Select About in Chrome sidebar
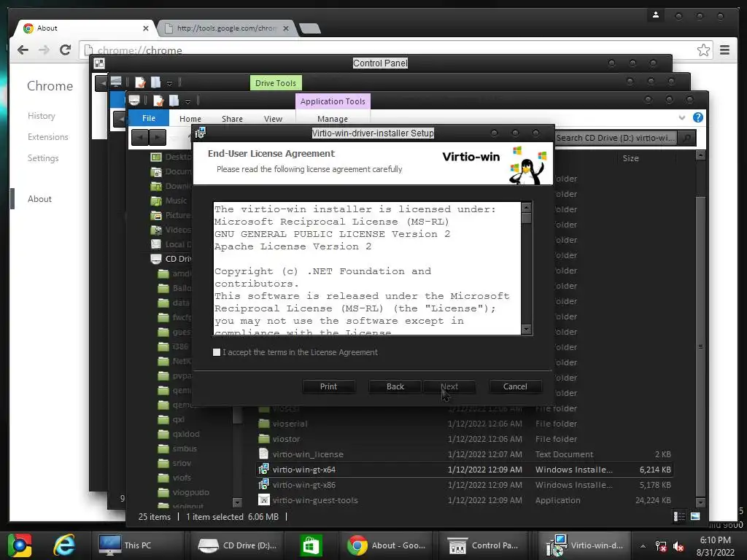 point(39,199)
